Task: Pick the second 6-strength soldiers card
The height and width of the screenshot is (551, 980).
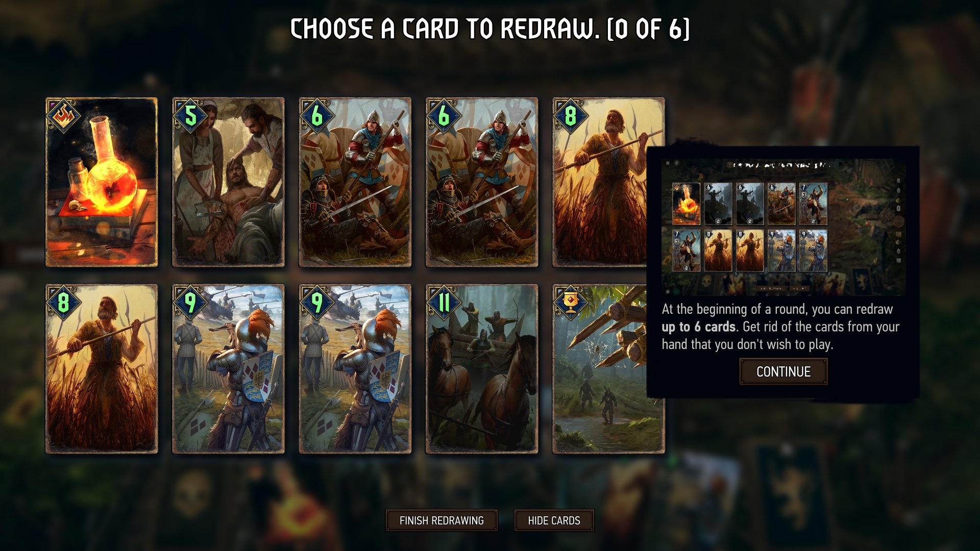Action: coord(482,182)
